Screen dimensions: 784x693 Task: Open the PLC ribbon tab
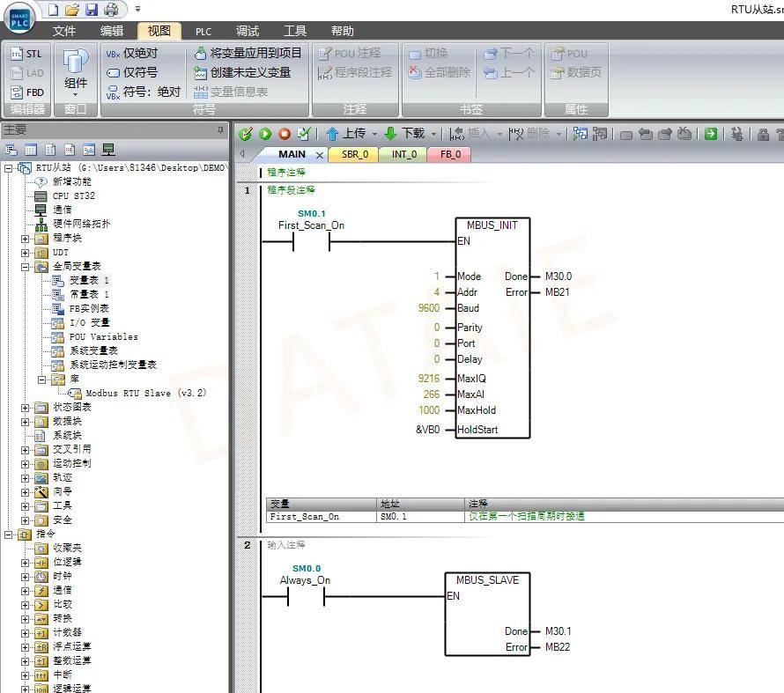[203, 32]
